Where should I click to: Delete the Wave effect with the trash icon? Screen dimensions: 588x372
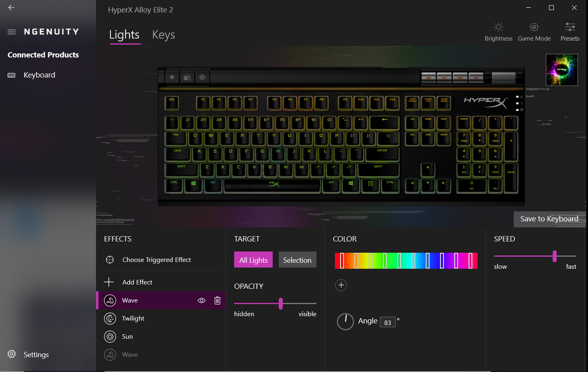click(x=217, y=300)
